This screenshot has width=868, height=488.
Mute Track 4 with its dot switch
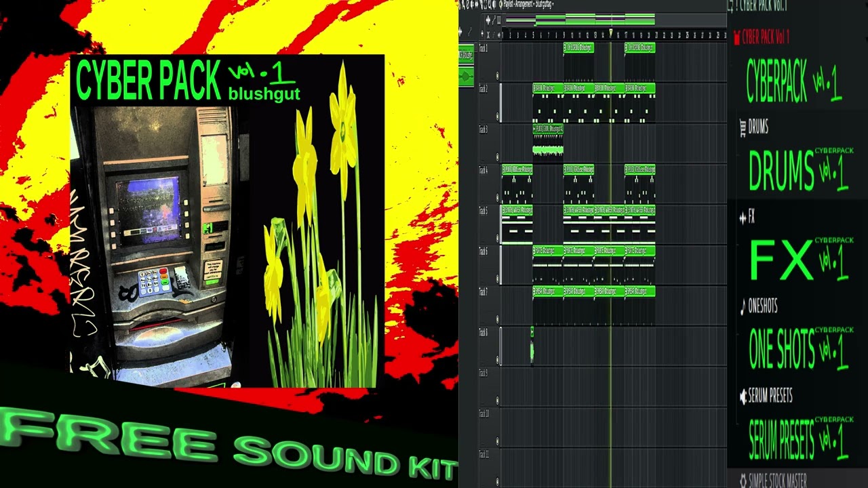click(x=497, y=198)
